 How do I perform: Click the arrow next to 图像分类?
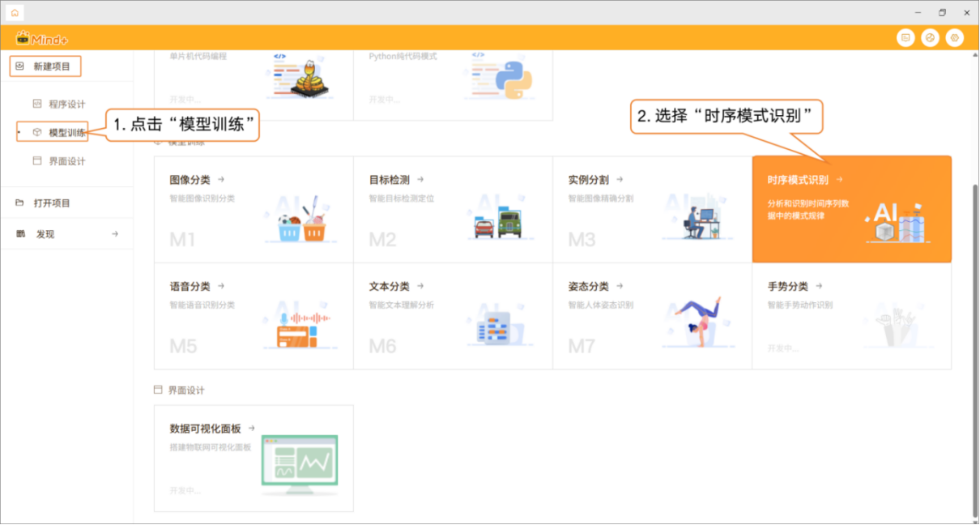(221, 180)
